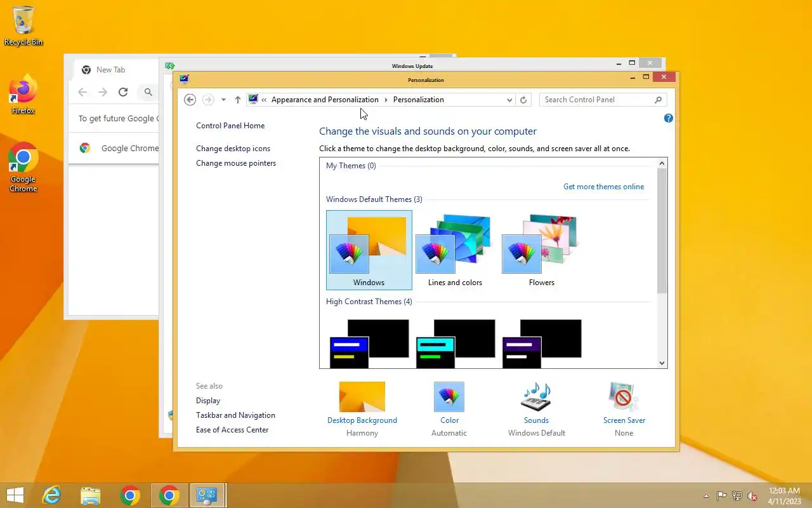
Task: Select the Firefox desktop shortcut
Action: pos(23,95)
